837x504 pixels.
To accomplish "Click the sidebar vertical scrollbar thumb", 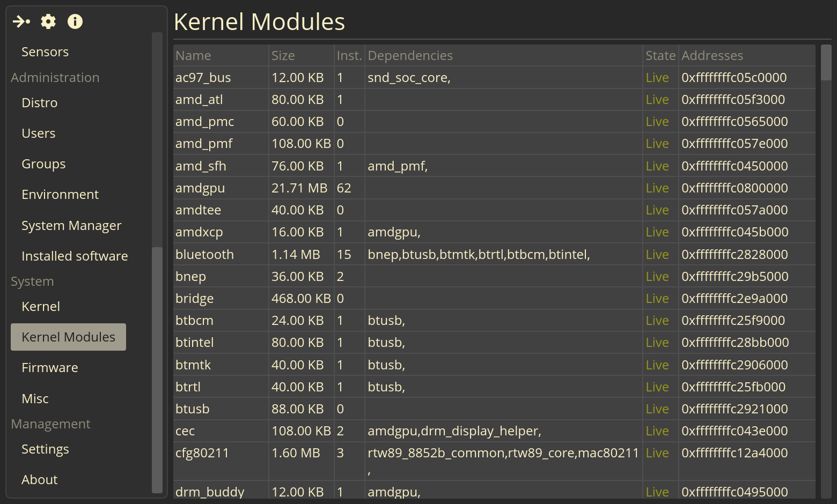I will point(157,369).
